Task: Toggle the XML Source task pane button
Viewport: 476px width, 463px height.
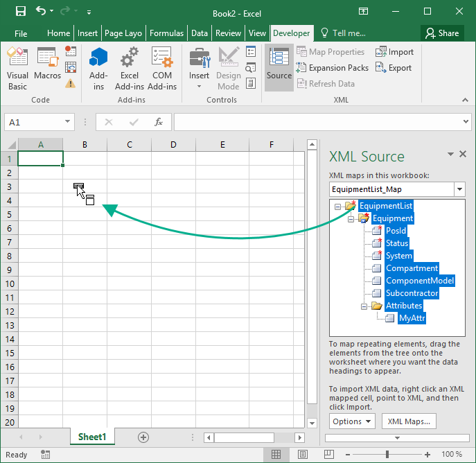Action: 279,69
